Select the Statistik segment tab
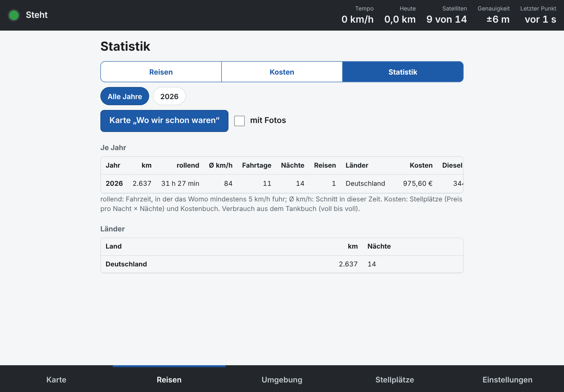The image size is (564, 392). [403, 72]
